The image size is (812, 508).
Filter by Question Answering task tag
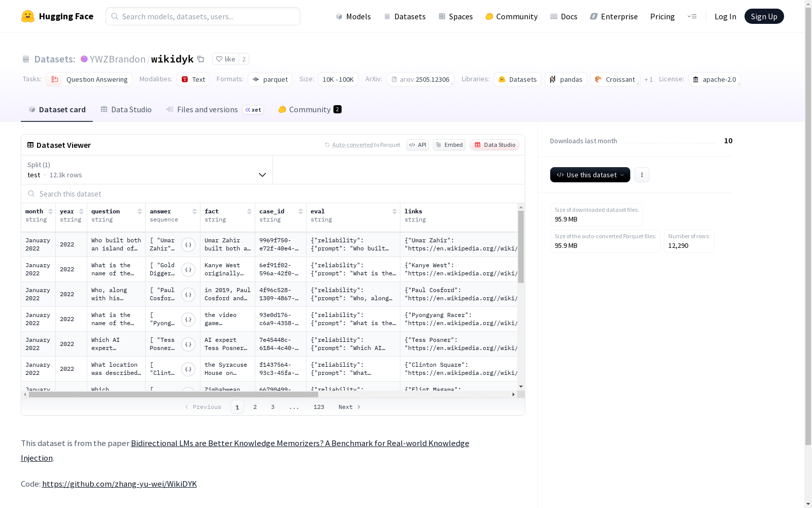(x=89, y=79)
